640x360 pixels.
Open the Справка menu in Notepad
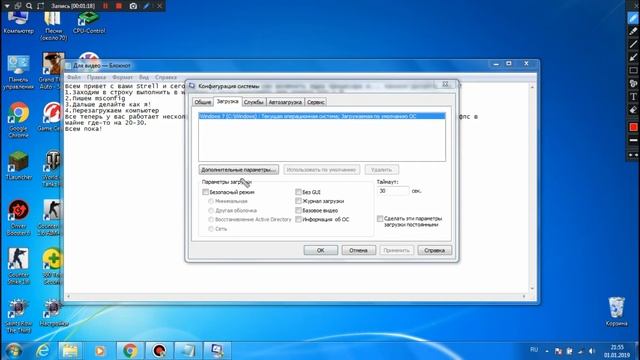pos(166,77)
